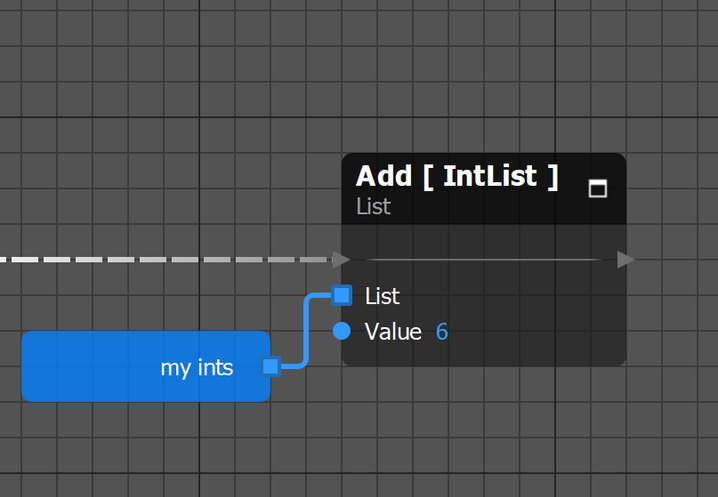The image size is (718, 497).
Task: Select the white dashed flow connection line
Action: [x=166, y=260]
